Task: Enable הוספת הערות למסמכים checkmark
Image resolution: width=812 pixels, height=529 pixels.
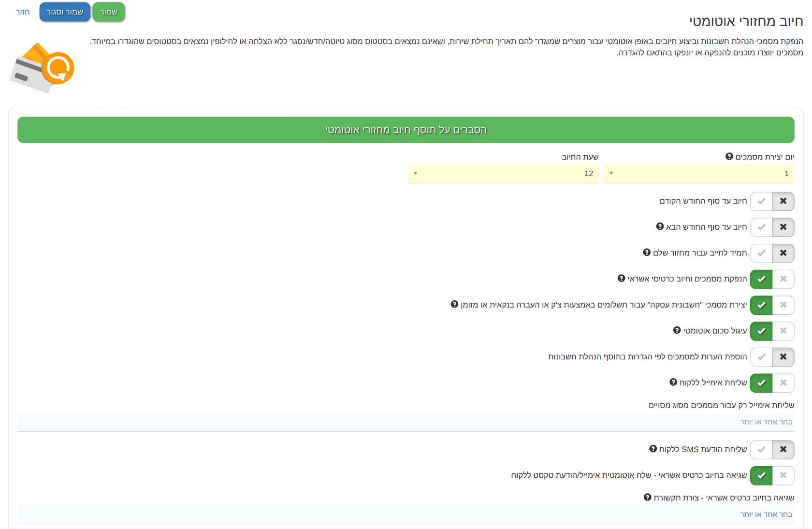Action: [x=761, y=357]
